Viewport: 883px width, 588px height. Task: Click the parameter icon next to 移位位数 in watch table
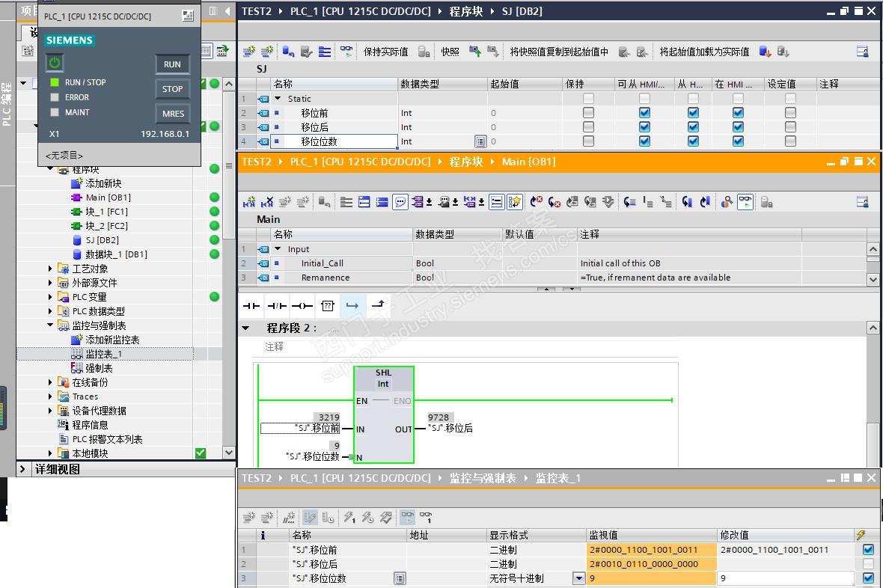400,578
